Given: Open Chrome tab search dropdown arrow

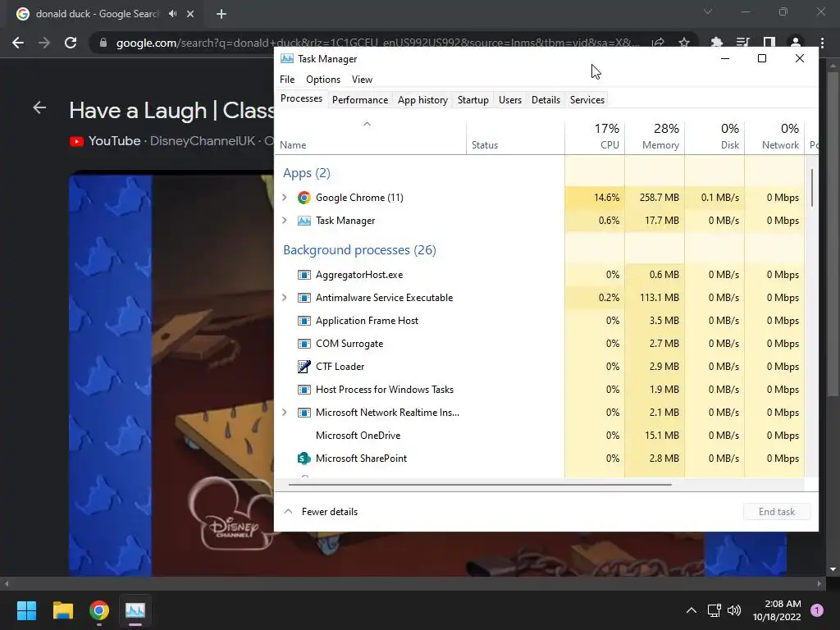Looking at the screenshot, I should pos(708,11).
